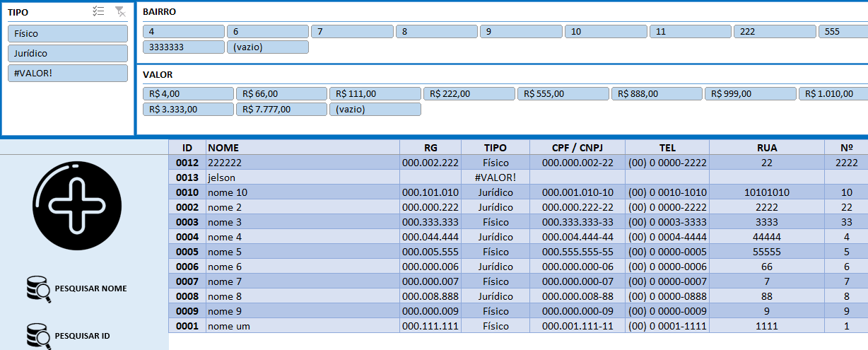Clear the filter in the TIPO slicer
Screen dimensions: 868x350
pos(120,11)
